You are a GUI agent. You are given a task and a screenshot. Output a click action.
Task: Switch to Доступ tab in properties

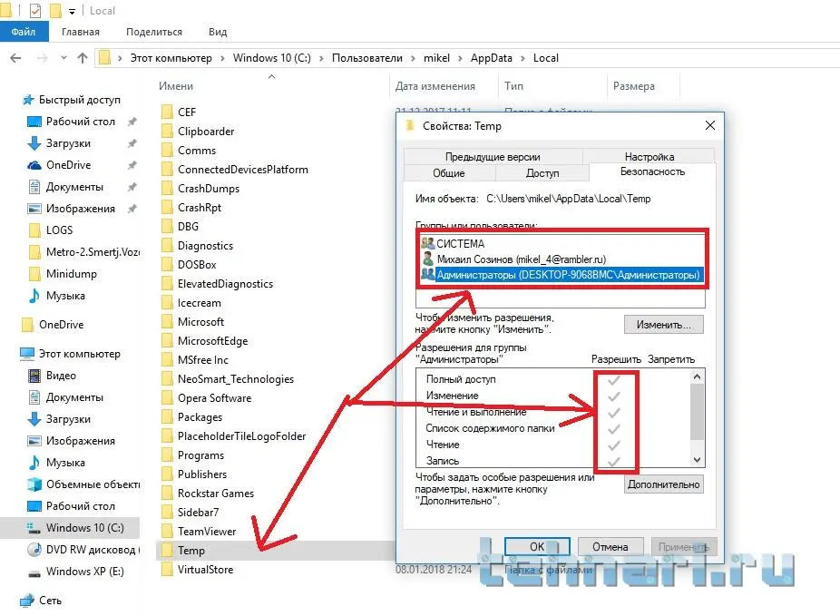click(x=542, y=173)
